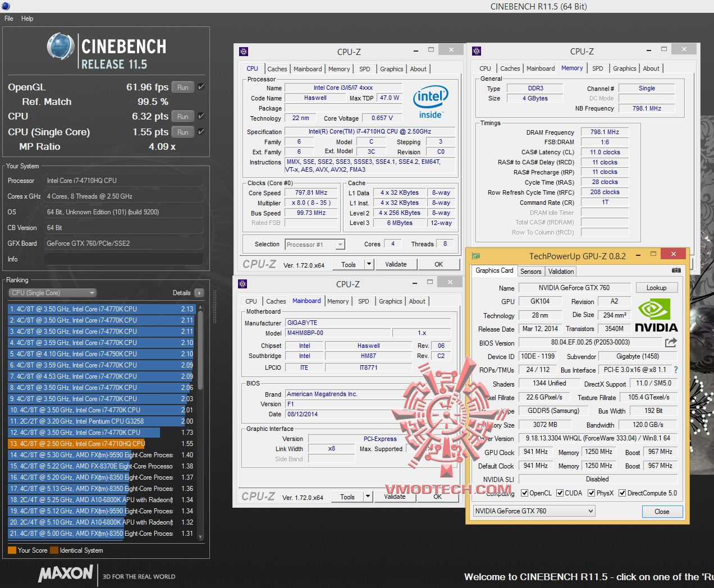Click the CPU-Z icon in the top-left CPU window
This screenshot has height=588, width=714.
244,52
